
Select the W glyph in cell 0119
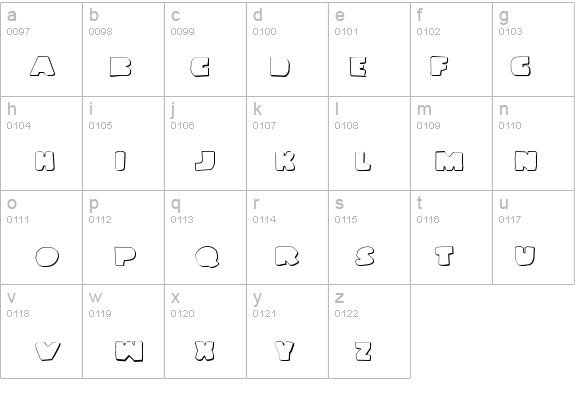coord(129,351)
